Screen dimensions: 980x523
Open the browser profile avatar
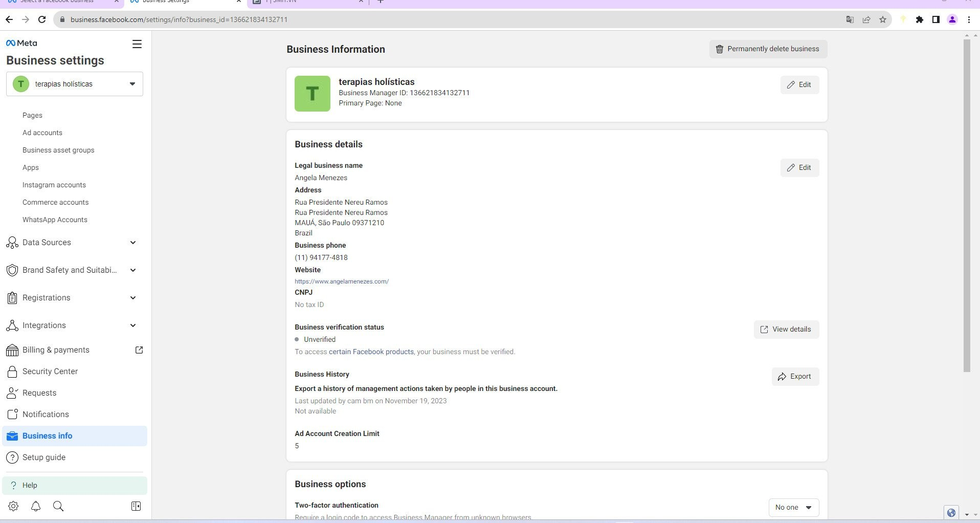click(952, 19)
